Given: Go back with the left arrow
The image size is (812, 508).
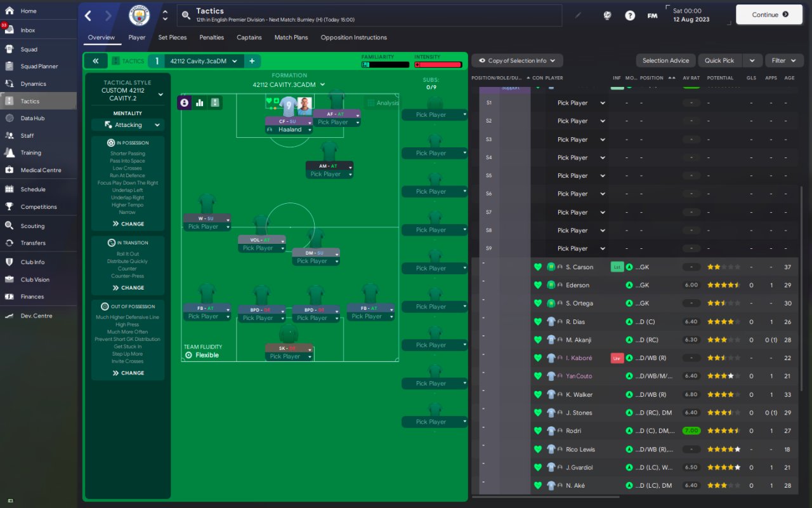Looking at the screenshot, I should pyautogui.click(x=88, y=15).
